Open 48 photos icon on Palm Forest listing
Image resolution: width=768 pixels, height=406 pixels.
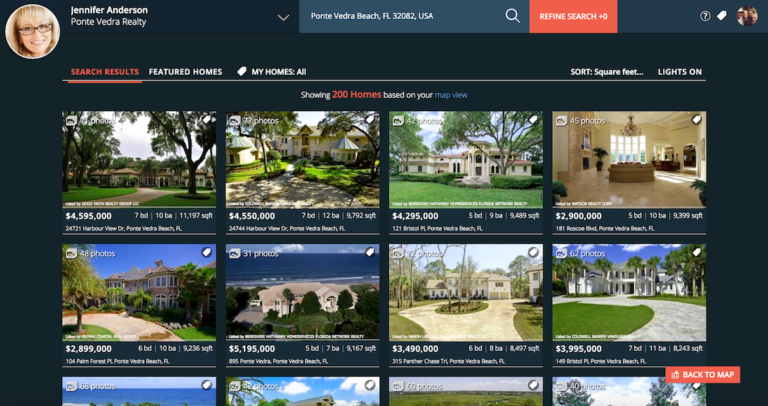[x=71, y=253]
